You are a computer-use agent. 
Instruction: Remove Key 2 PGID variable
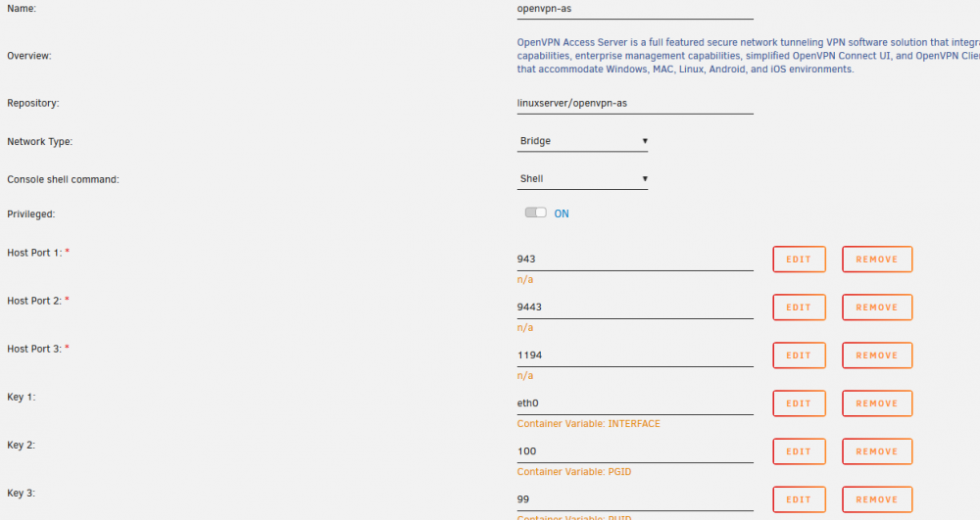pos(877,451)
